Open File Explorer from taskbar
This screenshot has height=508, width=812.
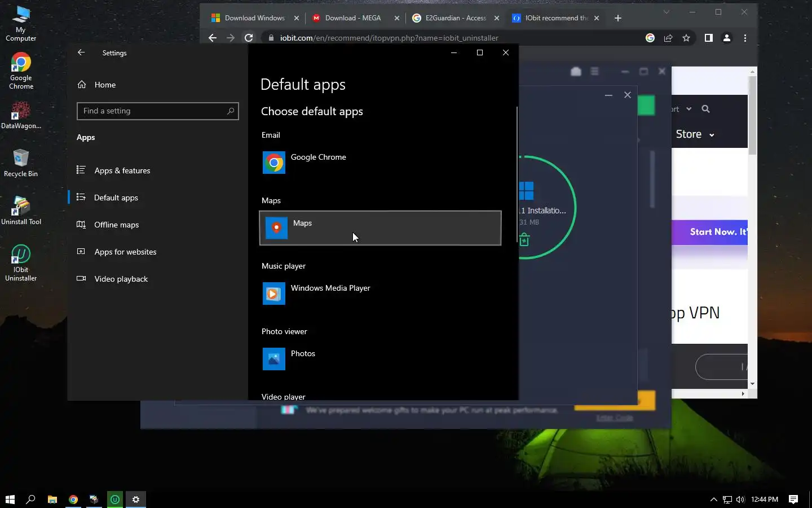click(52, 499)
